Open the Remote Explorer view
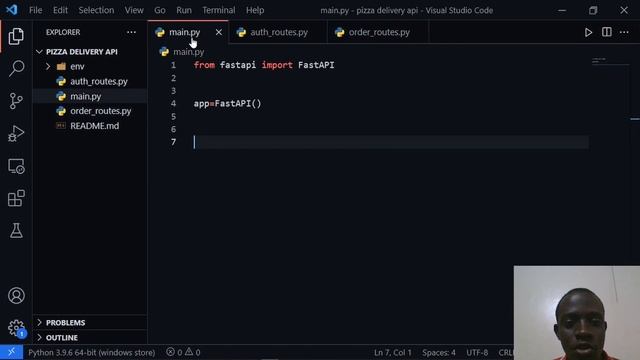Viewport: 640px width, 360px height. 16,166
